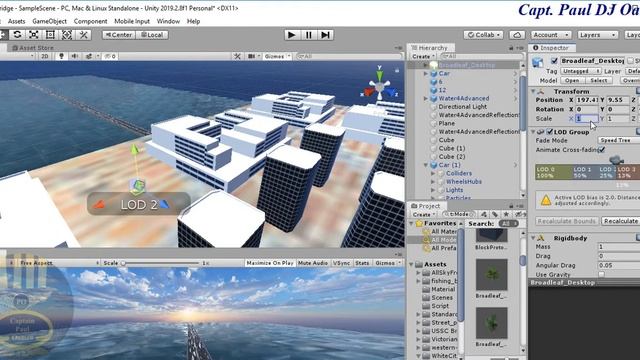Viewport: 640px width, 360px height.
Task: Open the Mobile Input menu
Action: [132, 21]
